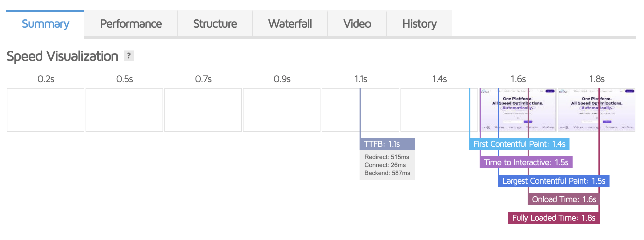This screenshot has height=240, width=644.
Task: Click the blank 0.7s filmstrip frame
Action: [203, 110]
